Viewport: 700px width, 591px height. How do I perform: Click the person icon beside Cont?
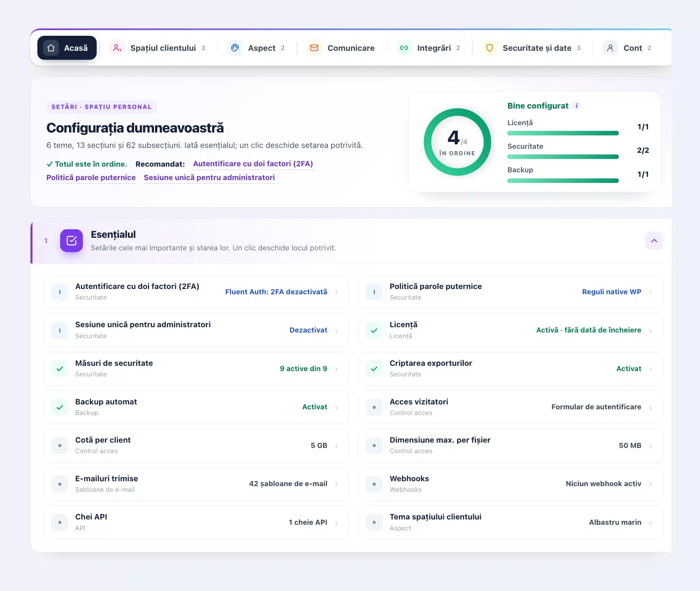tap(610, 48)
